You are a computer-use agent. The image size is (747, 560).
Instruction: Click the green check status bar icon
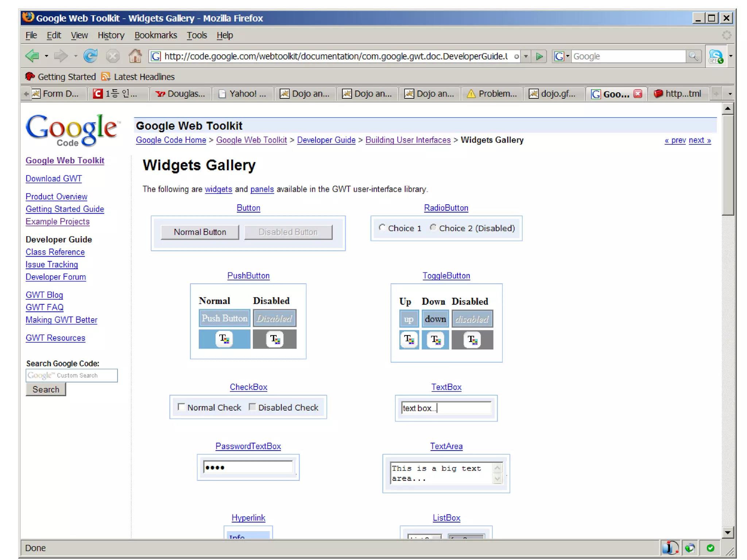coord(710,548)
